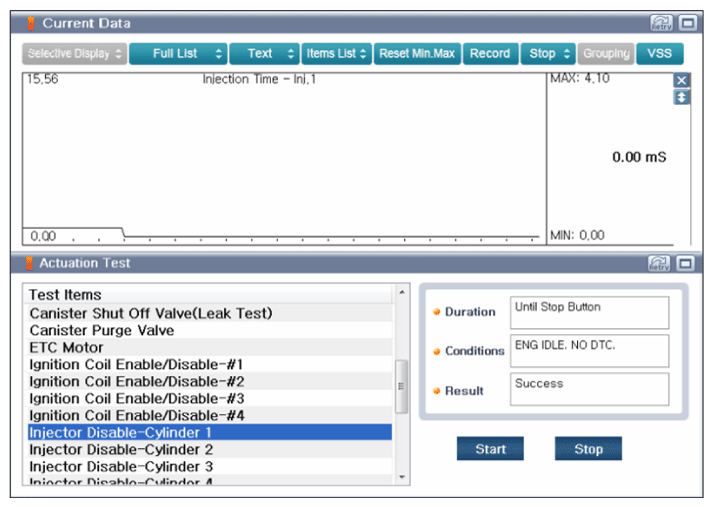Select ETC Motor from test items

[x=66, y=347]
